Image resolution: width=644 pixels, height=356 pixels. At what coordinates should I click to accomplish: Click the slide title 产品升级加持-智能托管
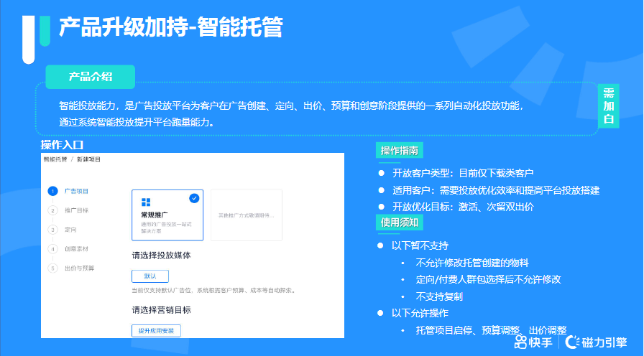171,27
